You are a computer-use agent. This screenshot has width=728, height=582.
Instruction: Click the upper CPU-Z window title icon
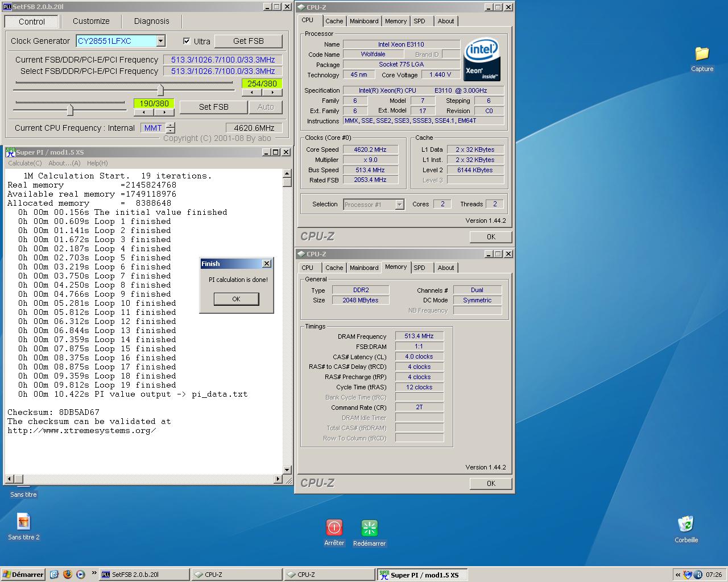coord(301,7)
